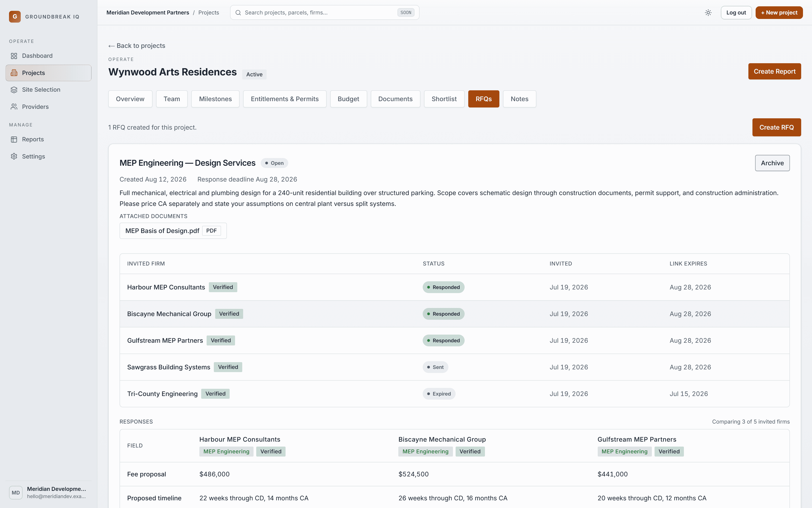The height and width of the screenshot is (508, 812).
Task: Click the Groundbreak IQ logo icon
Action: tap(15, 16)
